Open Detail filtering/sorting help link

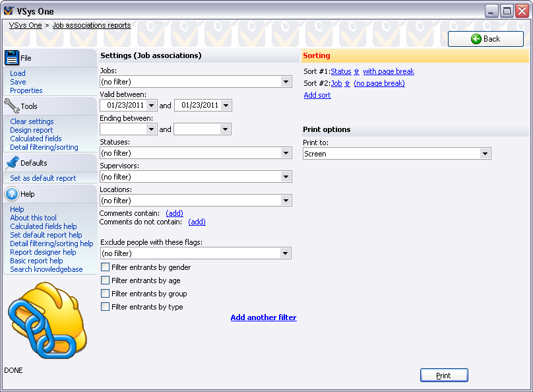(x=51, y=244)
